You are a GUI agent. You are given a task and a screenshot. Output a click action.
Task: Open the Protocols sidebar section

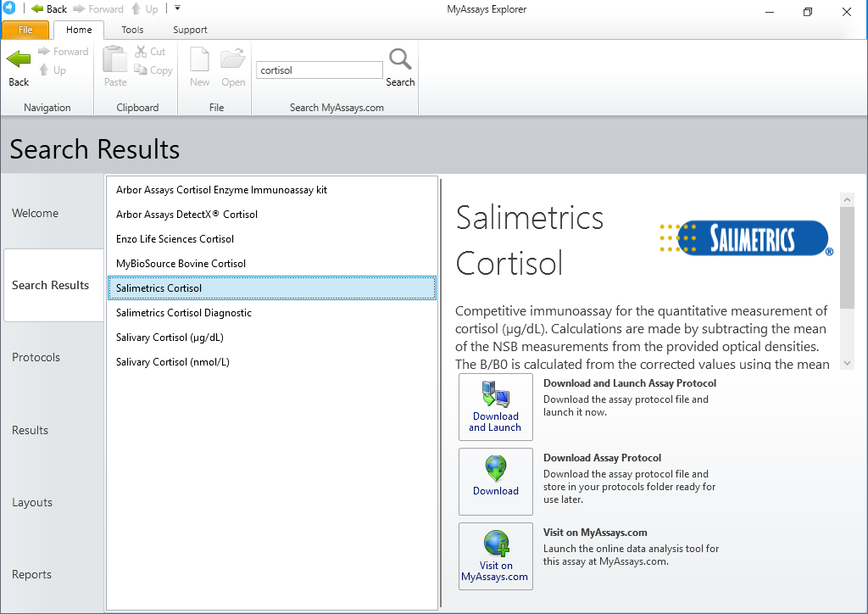coord(36,357)
